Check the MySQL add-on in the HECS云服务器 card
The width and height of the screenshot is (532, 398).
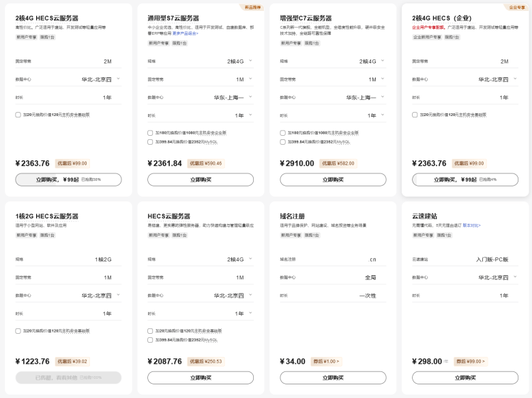151,340
